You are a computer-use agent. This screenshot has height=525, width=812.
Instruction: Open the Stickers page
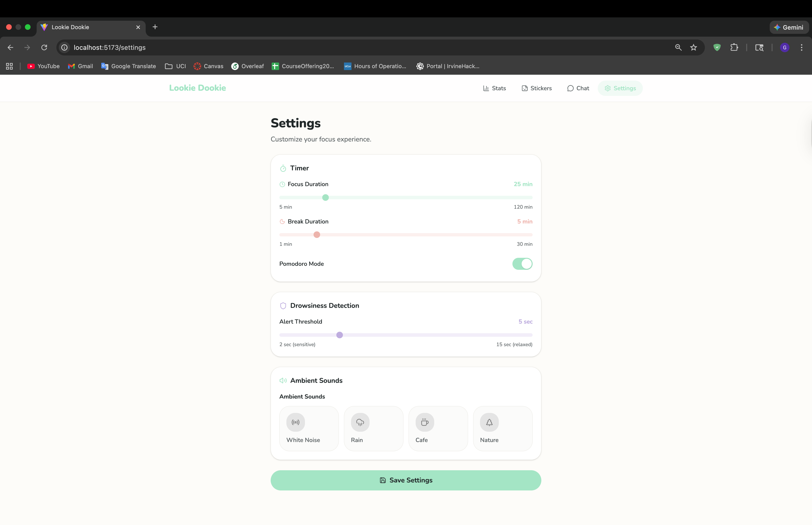[537, 88]
